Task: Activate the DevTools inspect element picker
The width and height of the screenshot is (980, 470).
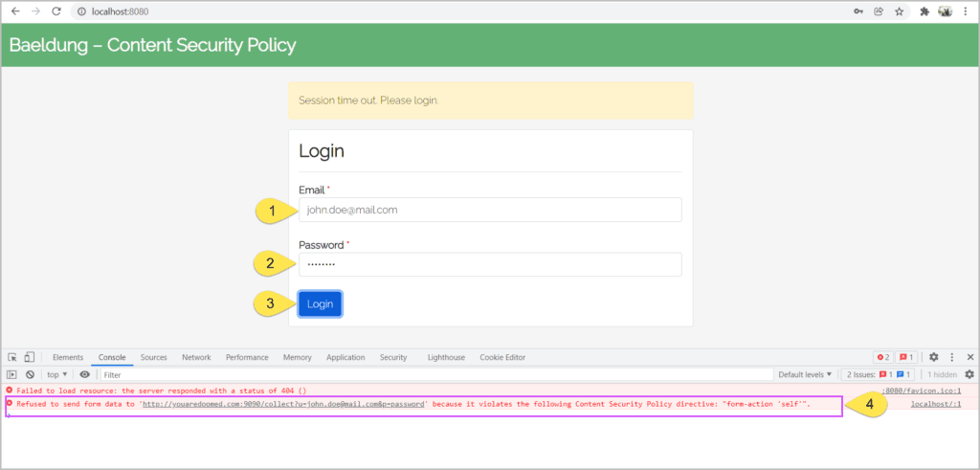Action: point(12,357)
